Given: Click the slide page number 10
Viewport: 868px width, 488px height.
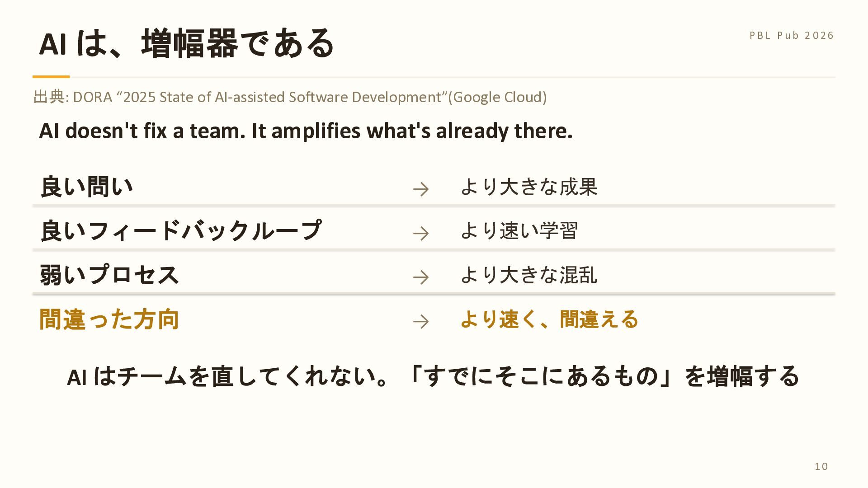Looking at the screenshot, I should click(821, 466).
